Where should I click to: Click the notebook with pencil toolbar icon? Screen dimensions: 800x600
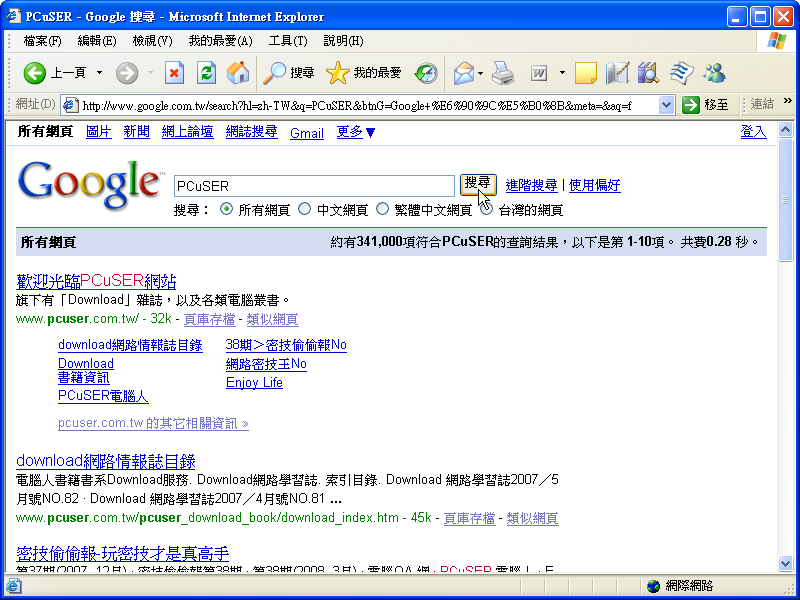pos(617,73)
